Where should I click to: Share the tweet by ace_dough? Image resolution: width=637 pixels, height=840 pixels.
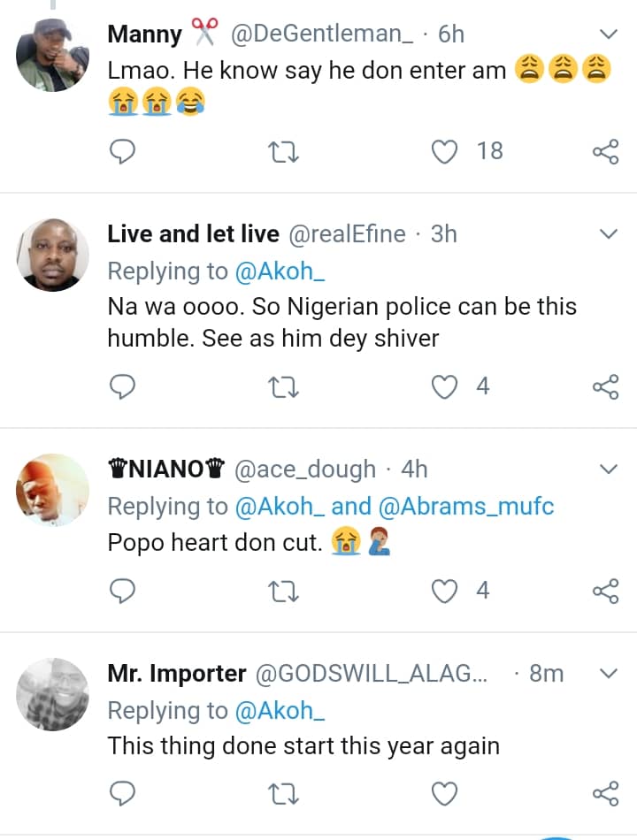tap(605, 590)
